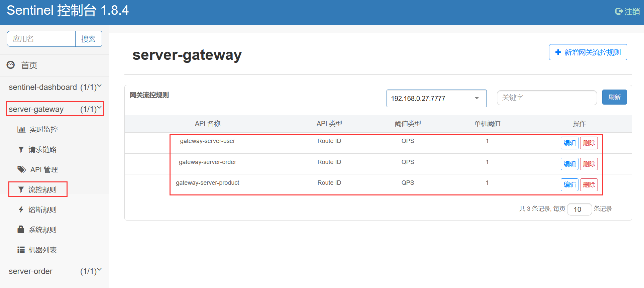
Task: Click the bar chart icon for 实时监控
Action: click(x=21, y=129)
